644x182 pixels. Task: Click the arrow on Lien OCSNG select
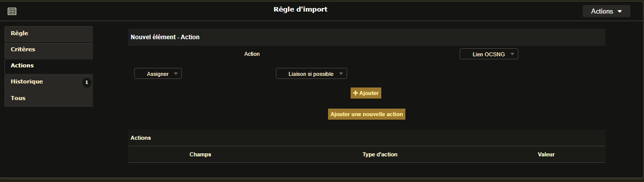(x=512, y=54)
